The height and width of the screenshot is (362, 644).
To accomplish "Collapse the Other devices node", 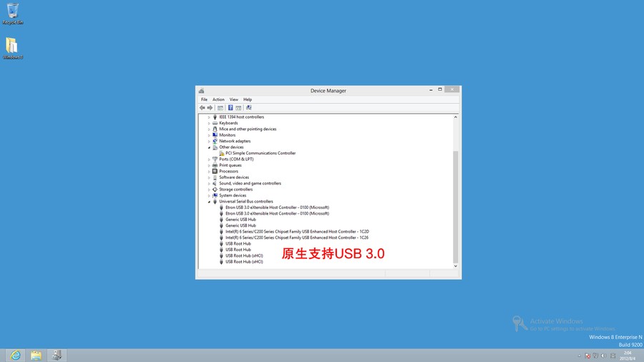I will point(209,147).
